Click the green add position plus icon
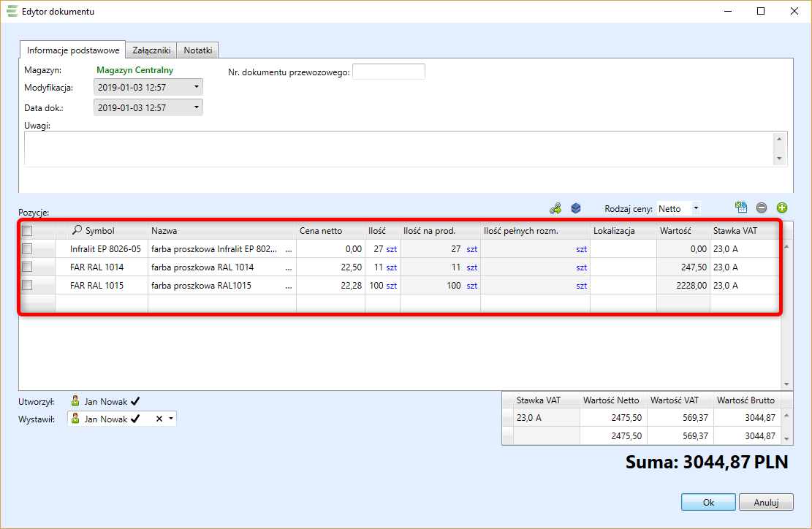Screen dimensions: 812x529 coord(781,208)
